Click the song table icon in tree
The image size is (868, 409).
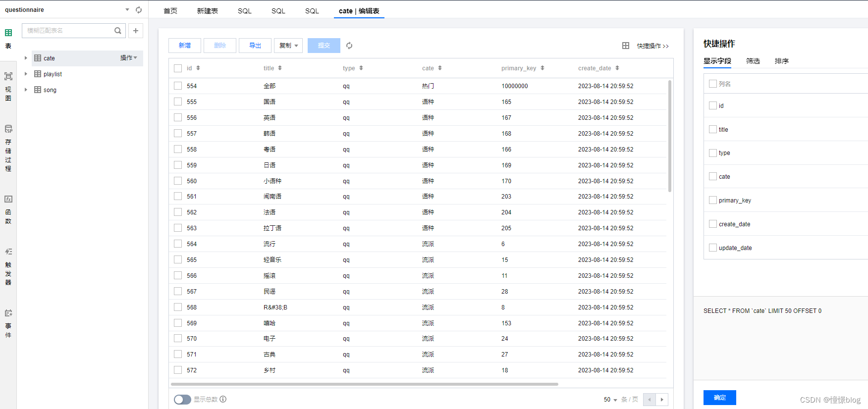tap(38, 90)
